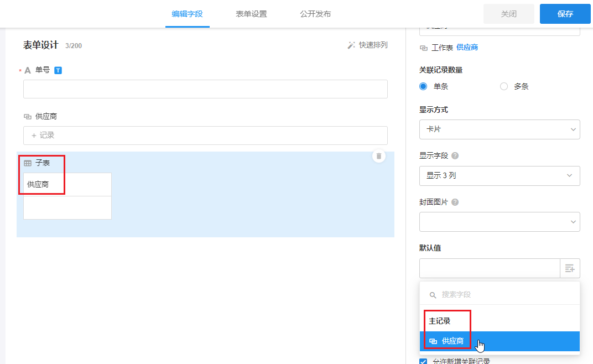Image resolution: width=593 pixels, height=364 pixels.
Task: Expand the 显示 3 列 dropdown
Action: tap(499, 176)
